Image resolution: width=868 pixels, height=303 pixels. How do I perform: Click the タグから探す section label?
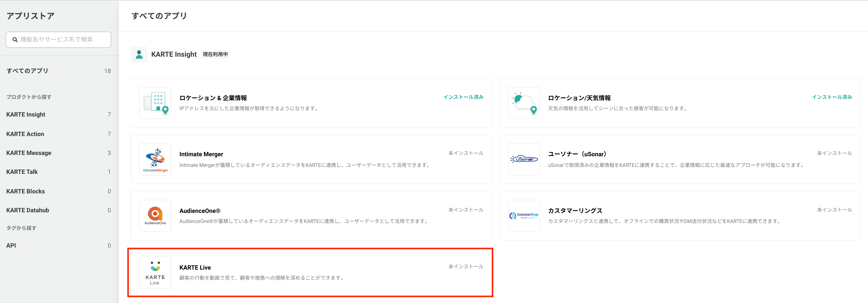[x=21, y=228]
